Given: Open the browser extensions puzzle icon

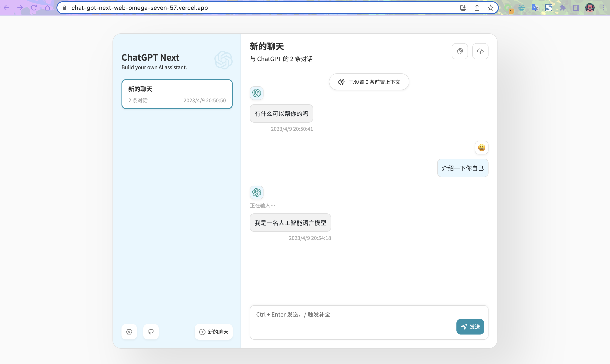Looking at the screenshot, I should pos(562,8).
